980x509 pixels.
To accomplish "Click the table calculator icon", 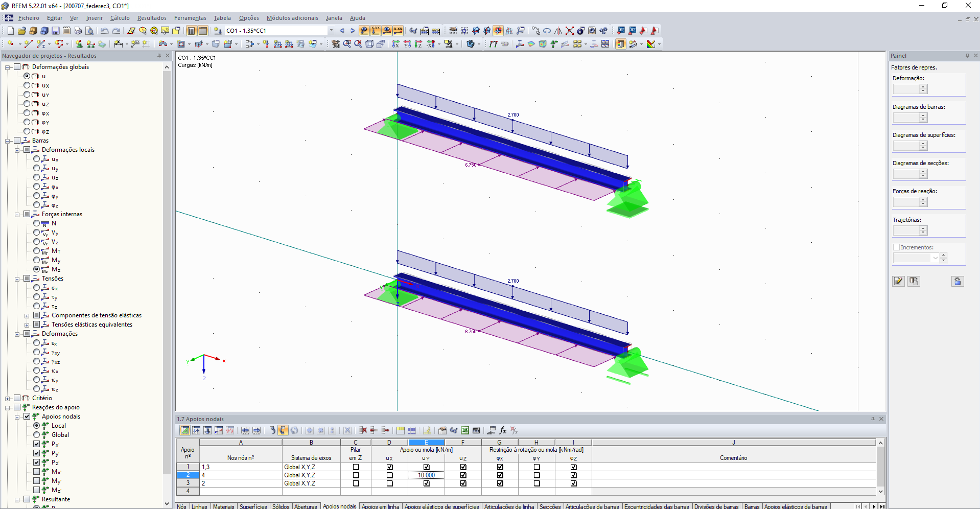I will click(x=476, y=430).
